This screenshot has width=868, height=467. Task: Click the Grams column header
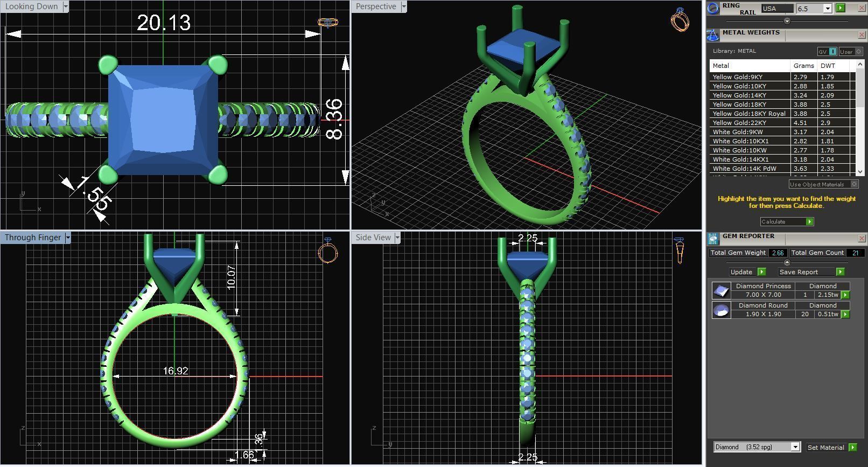(x=803, y=66)
